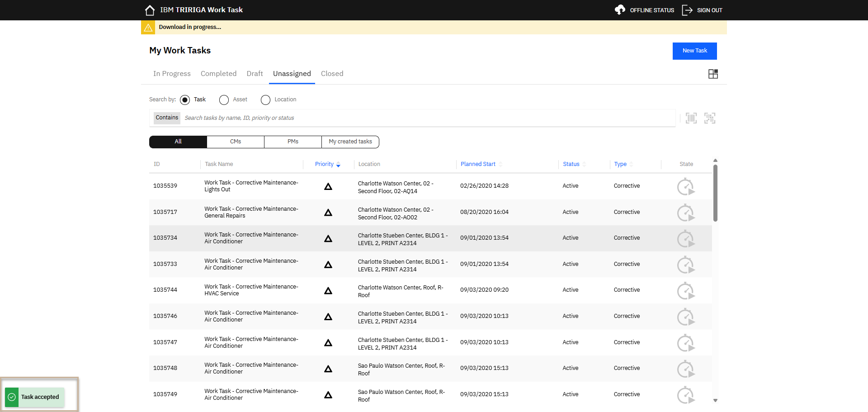The image size is (868, 412).
Task: Sort tasks by the Planned Start column
Action: [x=481, y=164]
